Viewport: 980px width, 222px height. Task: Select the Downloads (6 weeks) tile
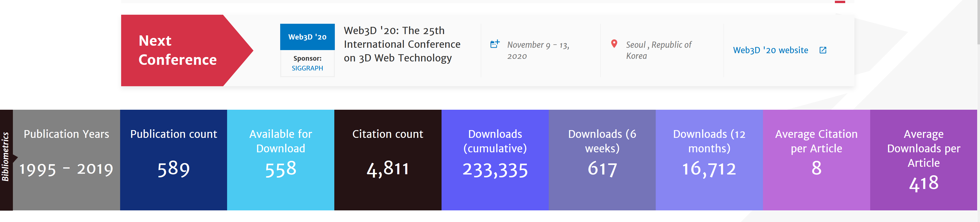(602, 160)
